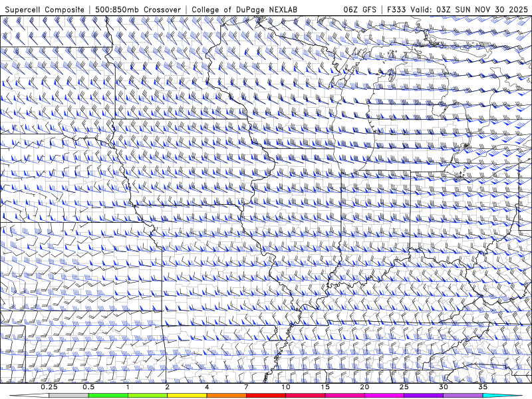Screen dimensions: 532x399
Task: Click the bright green 0.5–1 legend segment
Action: click(108, 396)
